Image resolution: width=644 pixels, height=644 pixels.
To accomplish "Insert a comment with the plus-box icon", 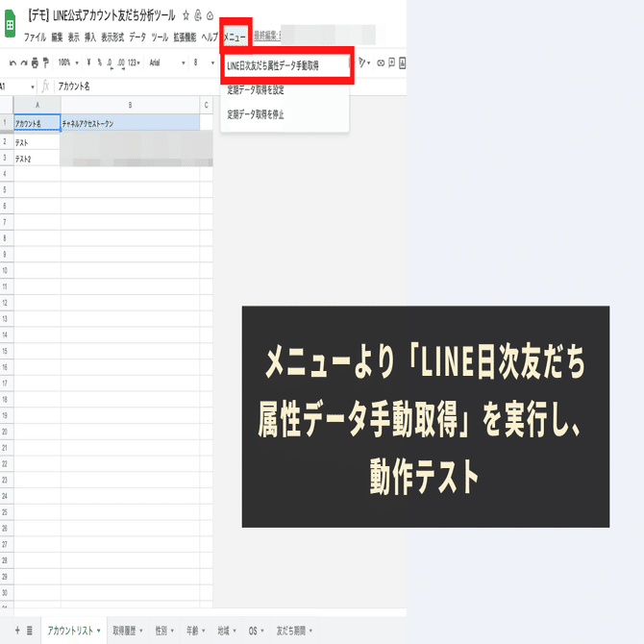I will pyautogui.click(x=392, y=62).
